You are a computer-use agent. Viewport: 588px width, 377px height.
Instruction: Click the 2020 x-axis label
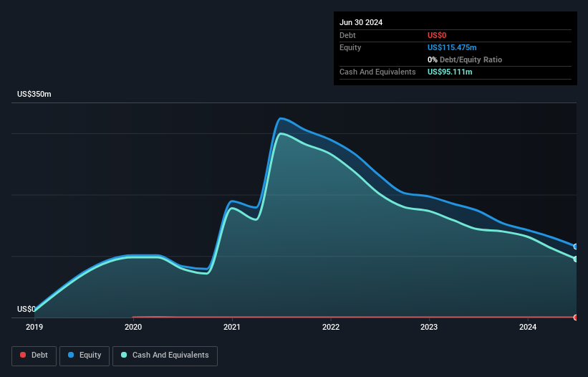(x=133, y=327)
